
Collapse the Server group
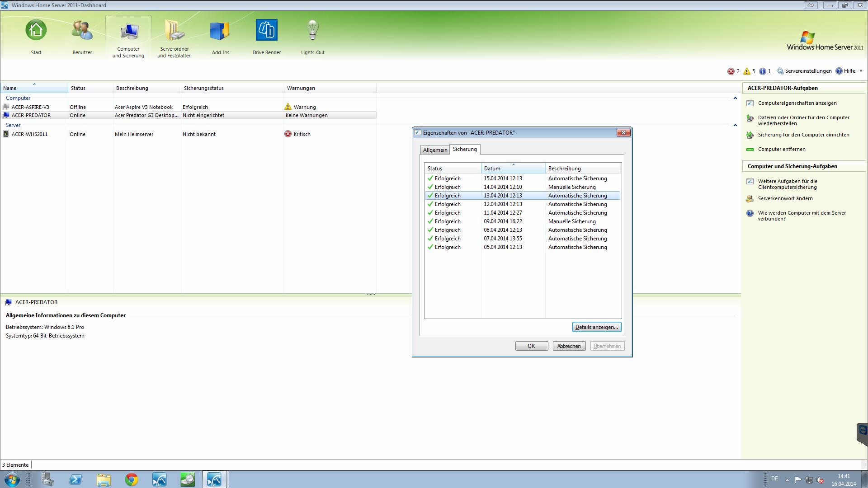pyautogui.click(x=735, y=125)
